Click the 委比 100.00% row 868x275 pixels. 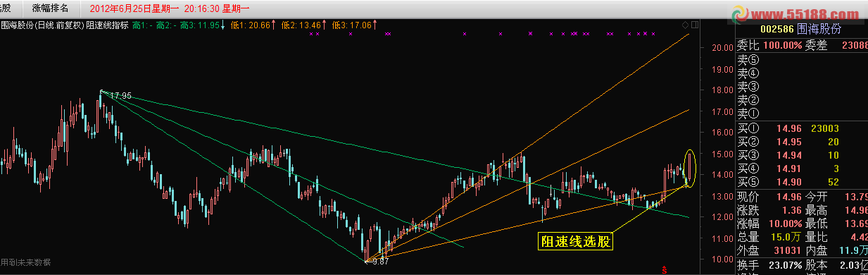click(x=802, y=44)
